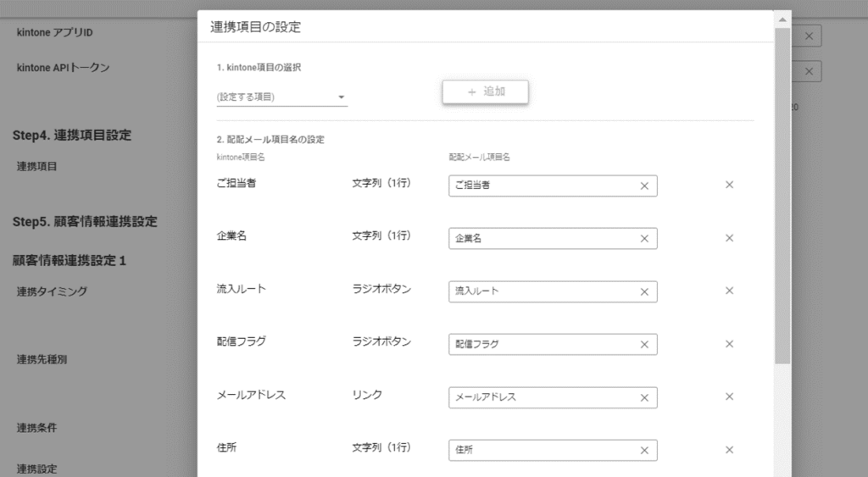Clear the 配信フラグ mail field text
Viewport: 868px width, 477px height.
click(x=643, y=345)
